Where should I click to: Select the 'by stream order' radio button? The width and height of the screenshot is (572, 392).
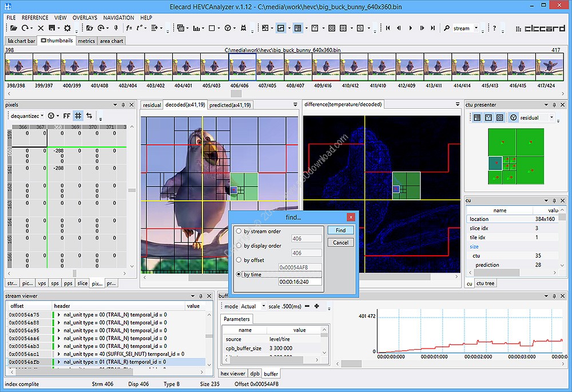pyautogui.click(x=239, y=231)
